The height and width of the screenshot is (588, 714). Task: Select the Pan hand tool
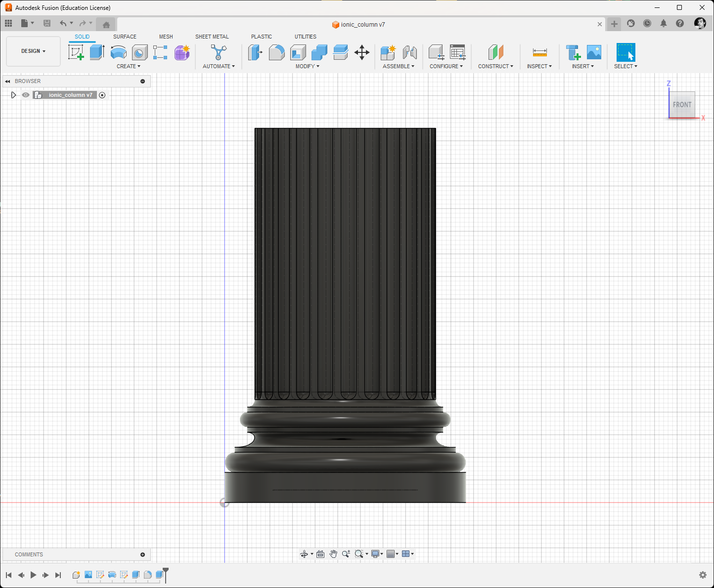tap(333, 554)
